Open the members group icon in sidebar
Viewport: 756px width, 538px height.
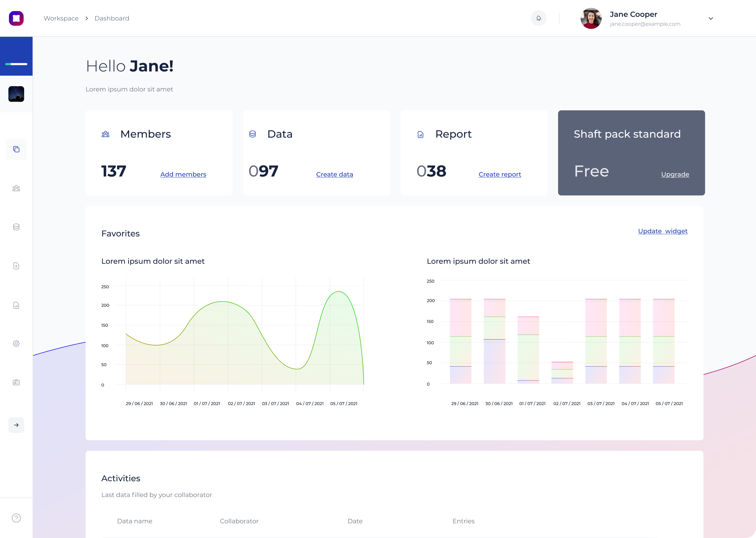point(16,188)
